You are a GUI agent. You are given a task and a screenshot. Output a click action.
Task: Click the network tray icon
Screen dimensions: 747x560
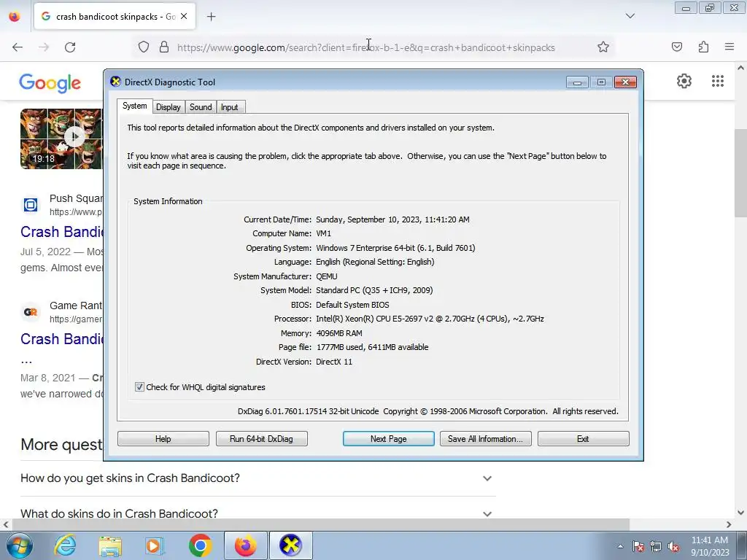[x=656, y=546]
